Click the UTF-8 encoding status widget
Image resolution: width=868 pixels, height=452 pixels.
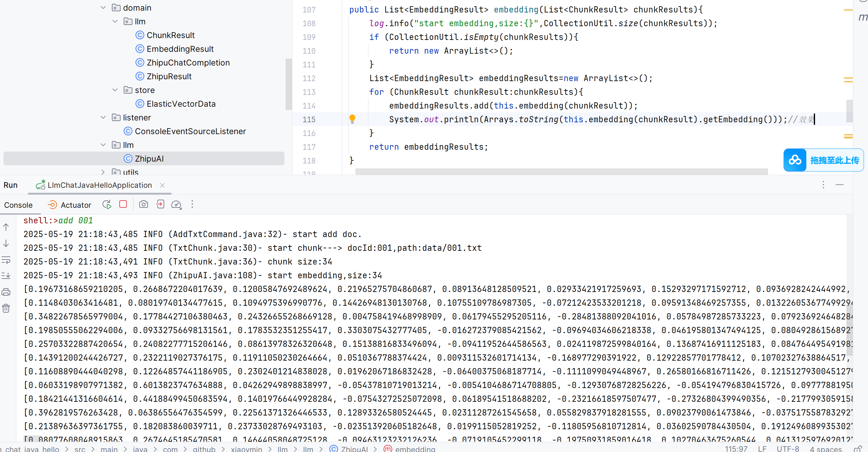click(x=788, y=449)
